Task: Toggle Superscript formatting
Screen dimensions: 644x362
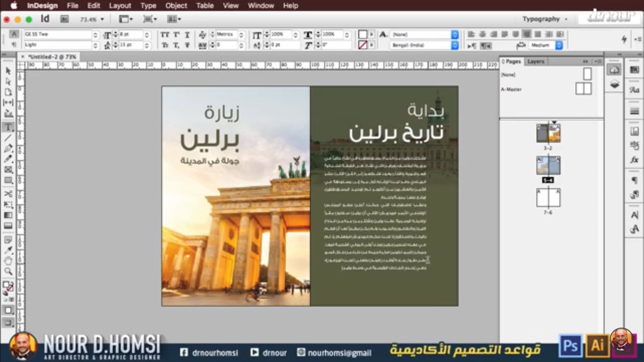Action: tap(176, 34)
